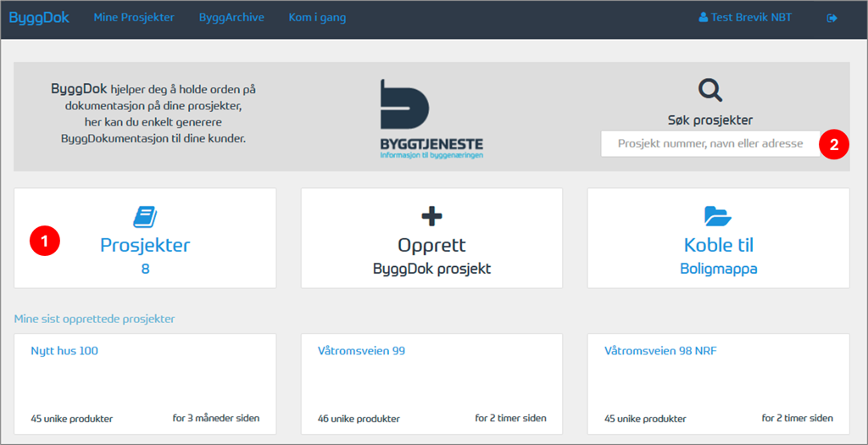Go to the Kom i gang page
Viewport: 868px width, 445px height.
[317, 18]
